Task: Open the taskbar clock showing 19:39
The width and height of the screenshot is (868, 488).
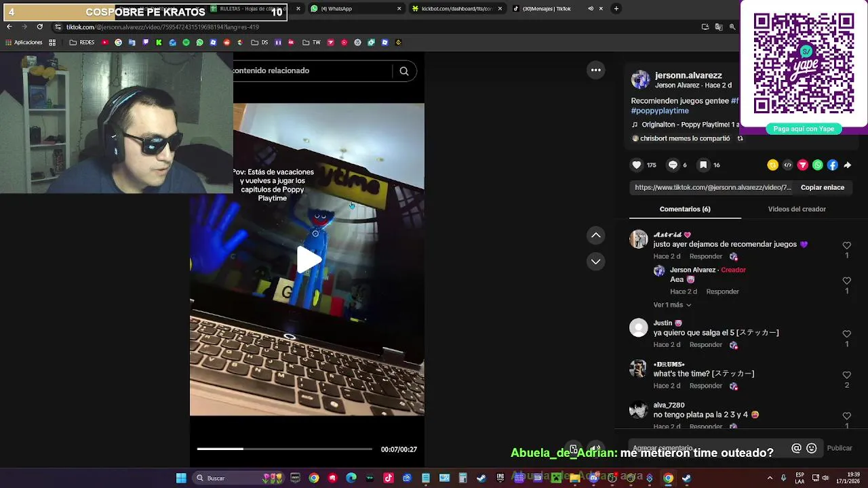Action: pos(848,479)
